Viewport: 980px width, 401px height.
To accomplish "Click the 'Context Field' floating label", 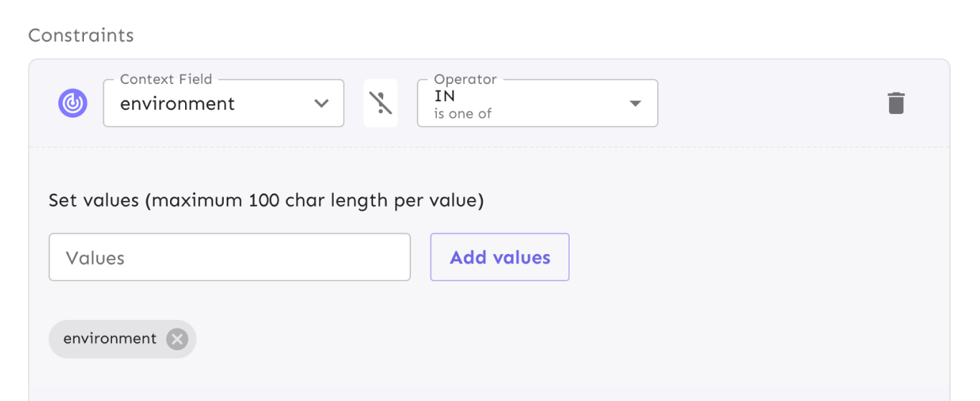I will pyautogui.click(x=166, y=79).
